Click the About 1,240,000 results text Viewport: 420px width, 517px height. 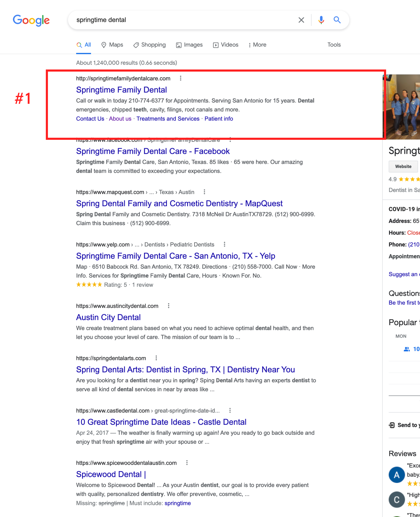[x=127, y=63]
